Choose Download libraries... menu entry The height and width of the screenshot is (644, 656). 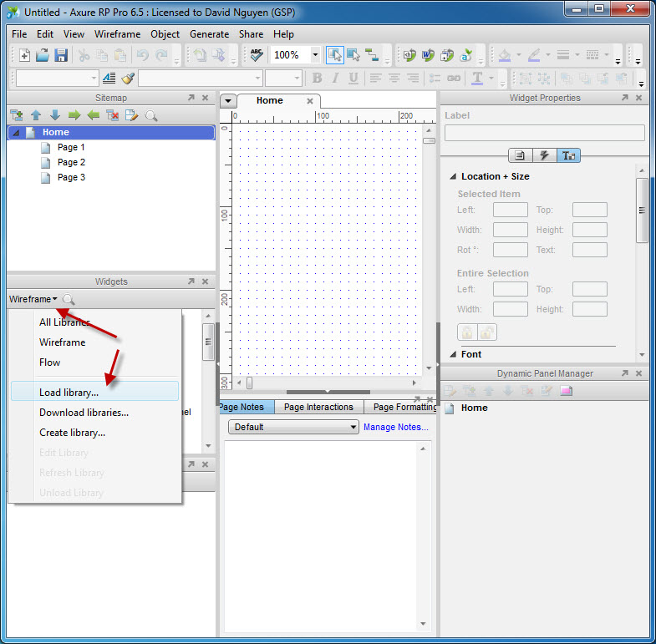(x=84, y=413)
